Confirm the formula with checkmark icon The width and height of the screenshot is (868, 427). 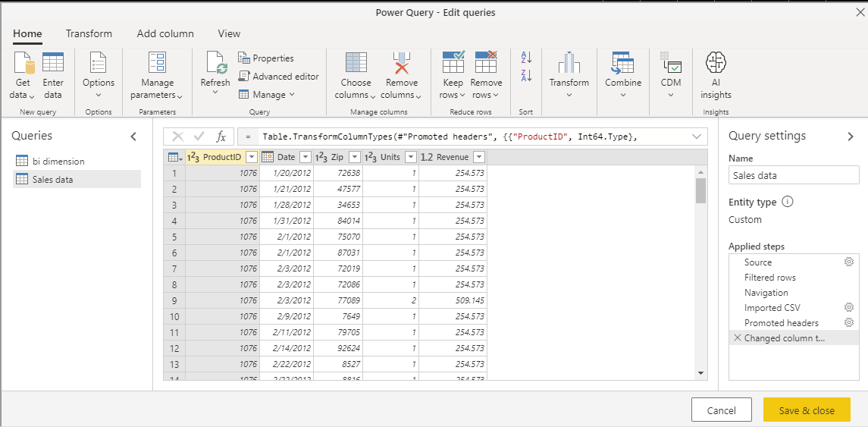click(x=199, y=137)
